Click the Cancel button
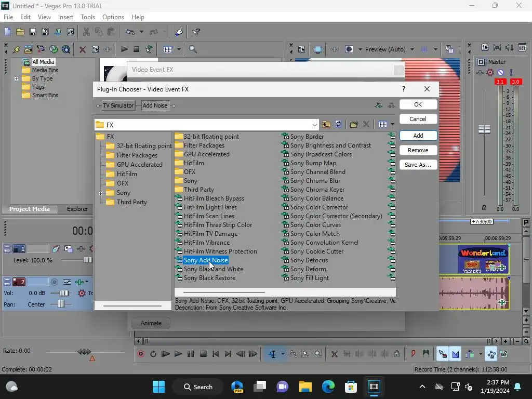The width and height of the screenshot is (532, 399). pos(418,119)
